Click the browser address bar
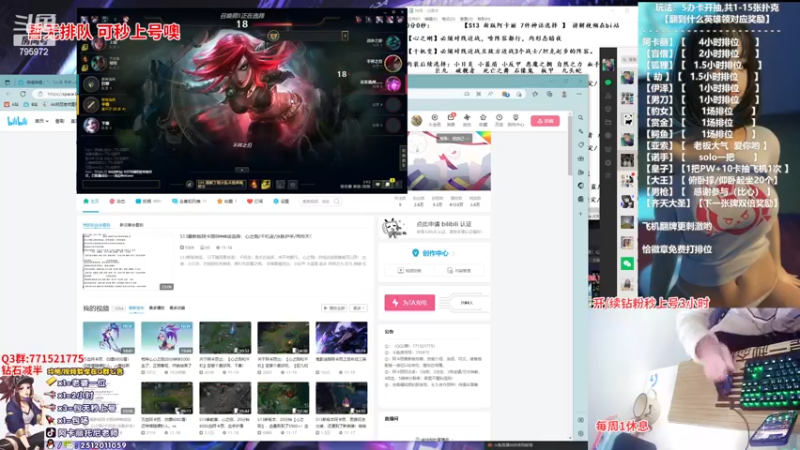Image resolution: width=800 pixels, height=450 pixels. (56, 94)
